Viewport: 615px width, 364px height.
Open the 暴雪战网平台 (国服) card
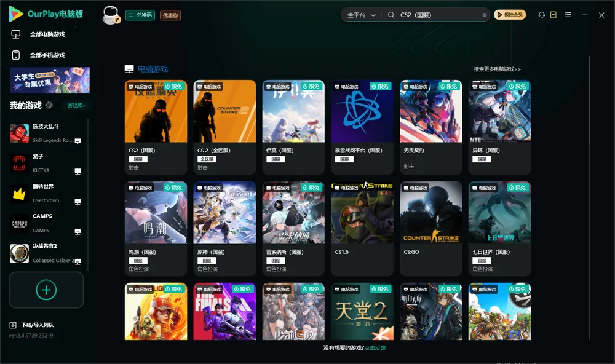pos(362,127)
